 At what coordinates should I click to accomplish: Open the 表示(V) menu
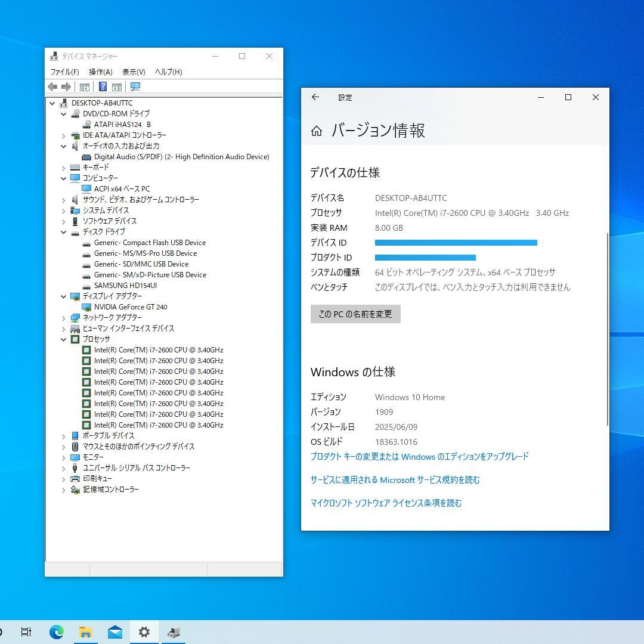[x=134, y=72]
